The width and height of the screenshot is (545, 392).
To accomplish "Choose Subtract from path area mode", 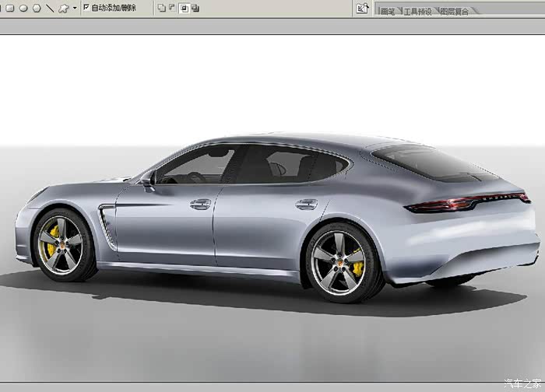I will tap(172, 8).
